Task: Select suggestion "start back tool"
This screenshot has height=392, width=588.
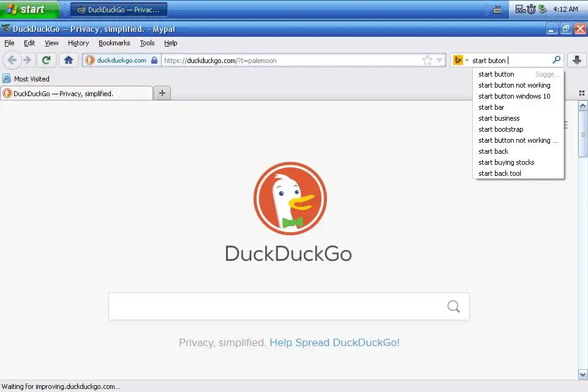Action: click(518, 173)
